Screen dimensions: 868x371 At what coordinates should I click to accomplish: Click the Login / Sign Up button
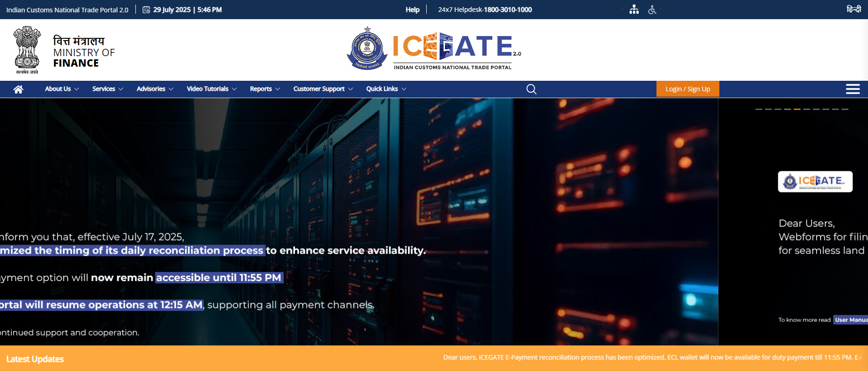(687, 89)
